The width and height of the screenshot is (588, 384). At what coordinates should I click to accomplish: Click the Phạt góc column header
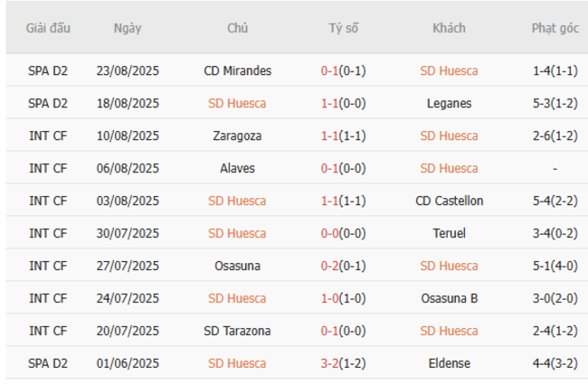(555, 28)
